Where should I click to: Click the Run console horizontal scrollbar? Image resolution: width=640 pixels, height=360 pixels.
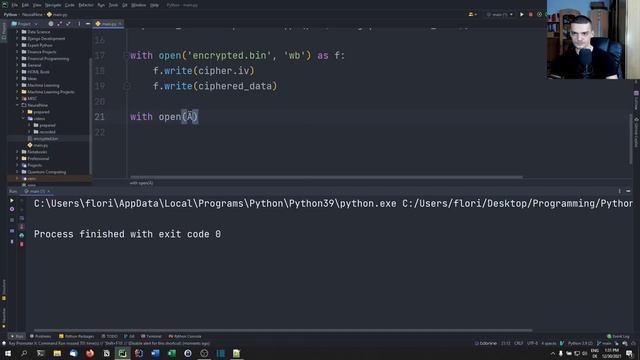(x=283, y=330)
